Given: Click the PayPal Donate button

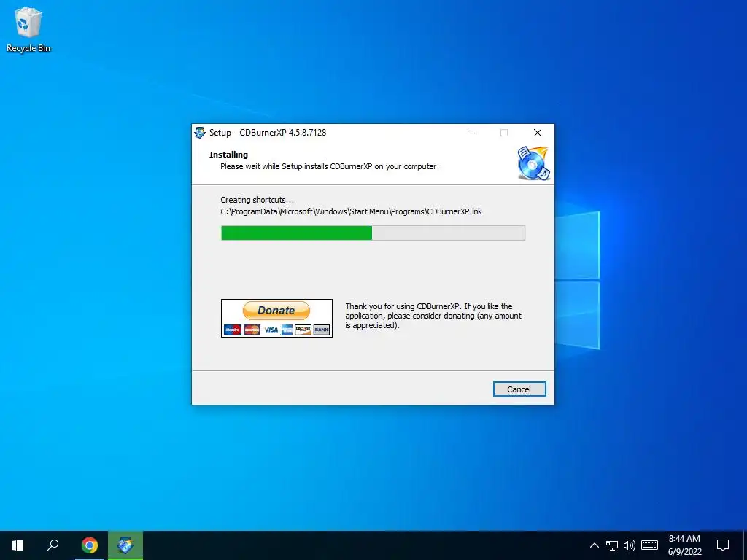Looking at the screenshot, I should click(x=276, y=311).
